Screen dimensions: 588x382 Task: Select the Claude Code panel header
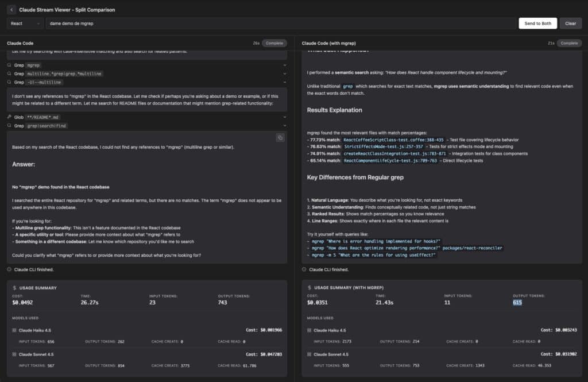[21, 43]
